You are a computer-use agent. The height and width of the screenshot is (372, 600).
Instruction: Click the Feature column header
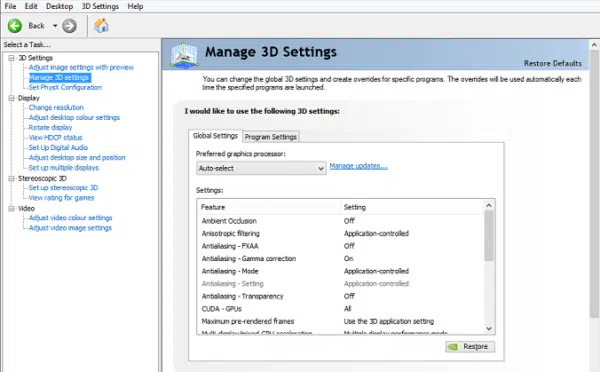(x=269, y=207)
